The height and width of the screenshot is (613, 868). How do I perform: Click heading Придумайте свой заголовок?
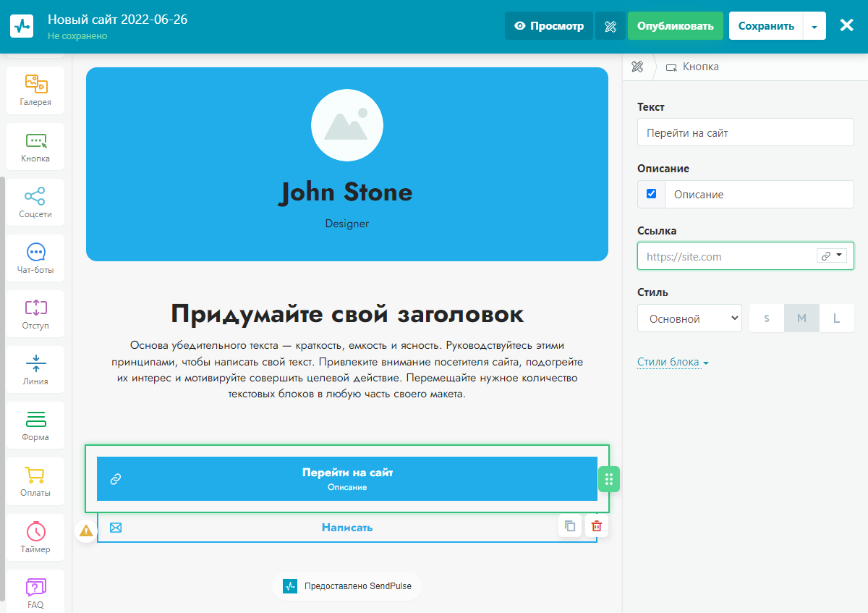point(347,313)
